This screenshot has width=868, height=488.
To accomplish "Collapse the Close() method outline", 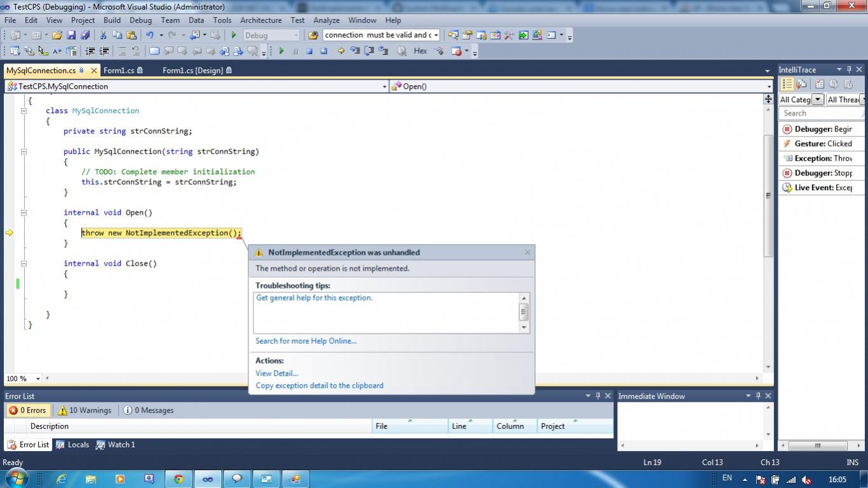I will tap(24, 263).
